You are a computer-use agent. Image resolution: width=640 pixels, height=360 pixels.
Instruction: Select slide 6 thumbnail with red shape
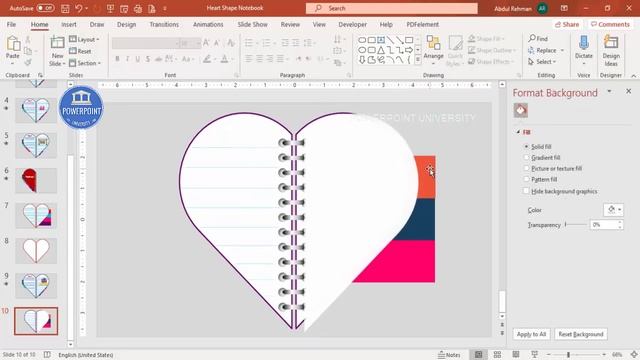[36, 180]
